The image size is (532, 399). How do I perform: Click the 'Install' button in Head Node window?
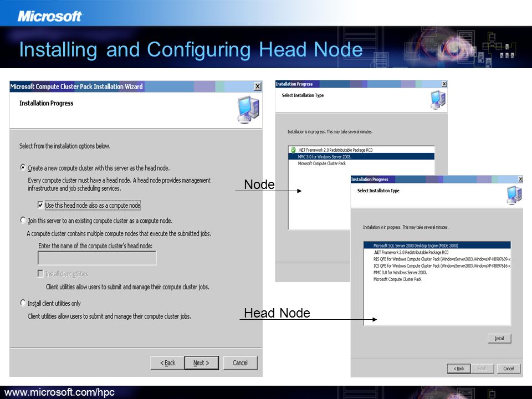[499, 338]
